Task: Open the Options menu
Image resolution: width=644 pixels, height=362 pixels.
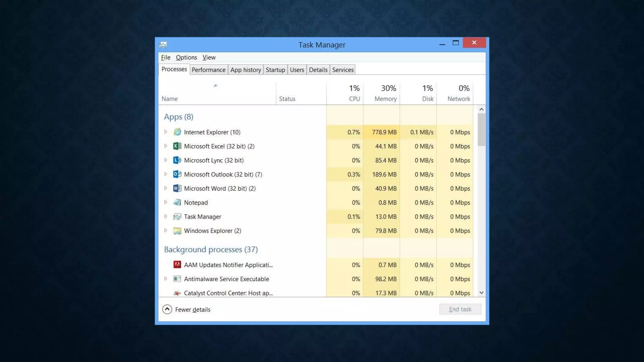Action: click(186, 58)
